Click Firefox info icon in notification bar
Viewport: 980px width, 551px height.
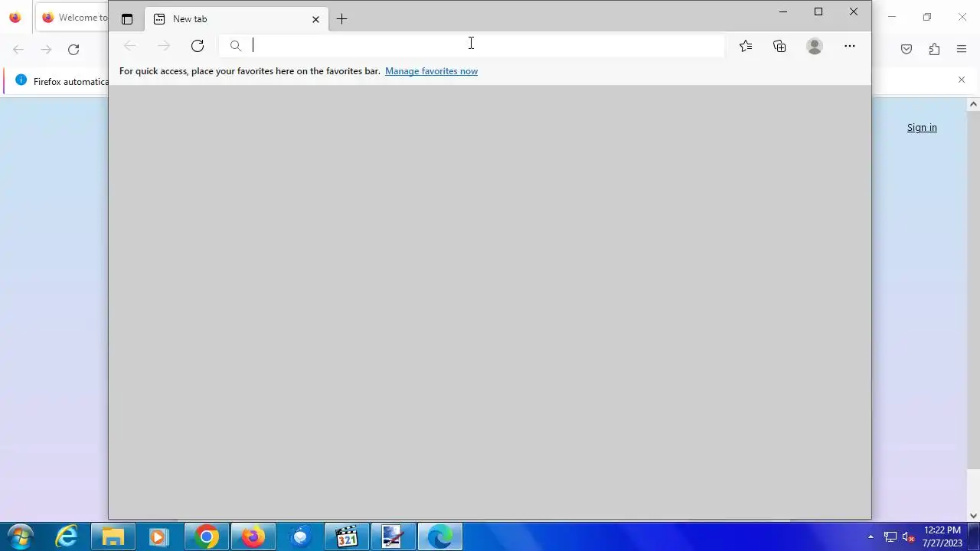[21, 80]
